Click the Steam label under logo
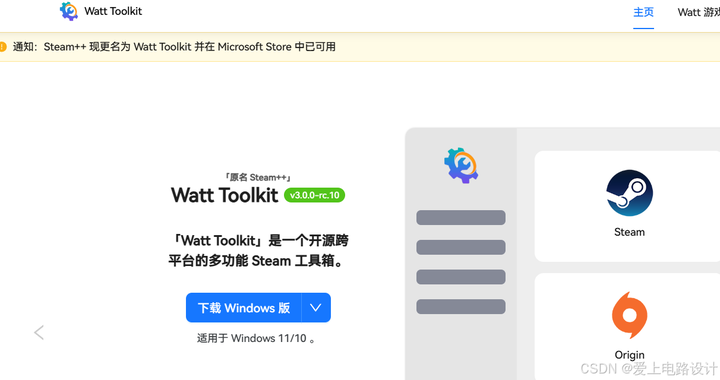Viewport: 720px width, 380px height. pyautogui.click(x=630, y=232)
